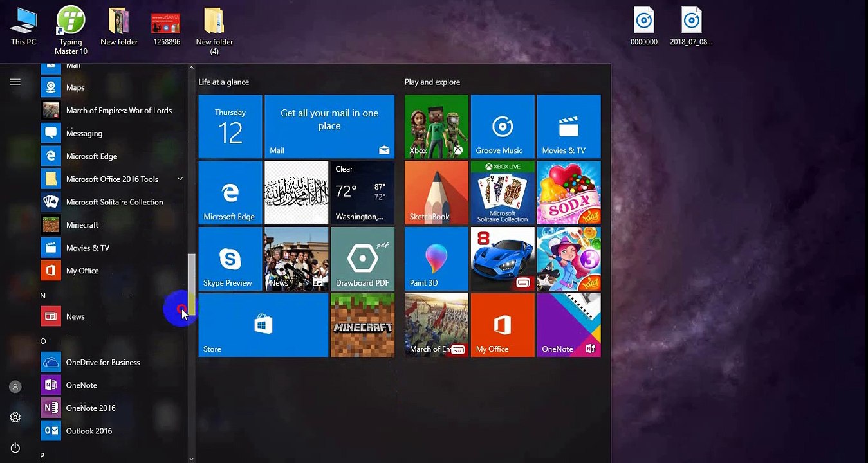Click the app list scrollbar thumb
The image size is (868, 463).
tap(191, 285)
